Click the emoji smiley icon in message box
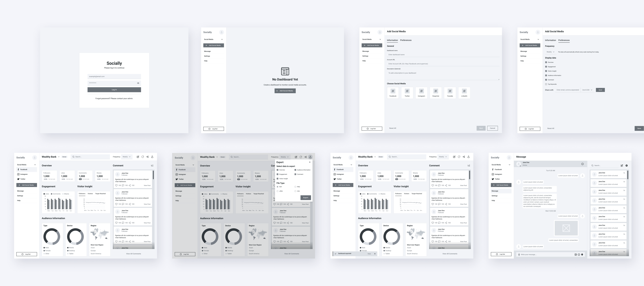 579,254
